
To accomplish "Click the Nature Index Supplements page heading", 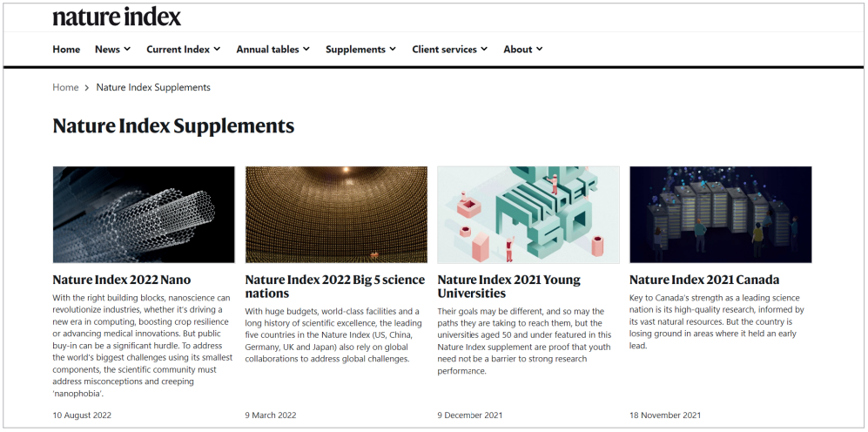I will (173, 126).
